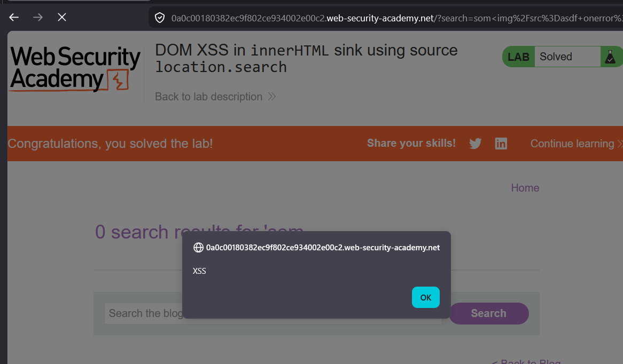Click the purple Search button
Viewport: 623px width, 364px height.
(489, 313)
